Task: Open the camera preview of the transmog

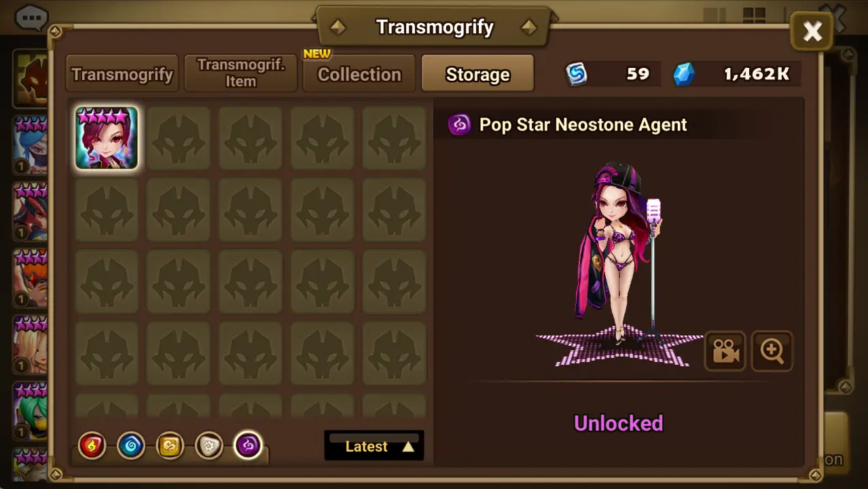Action: coord(725,350)
